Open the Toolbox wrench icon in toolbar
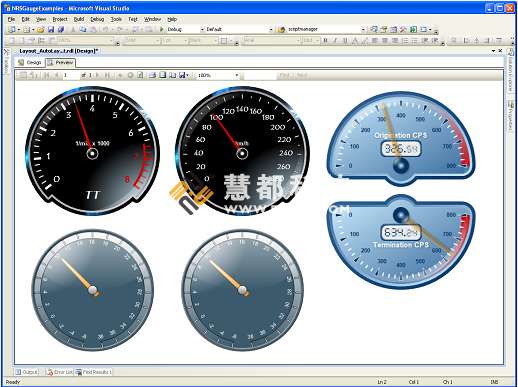This screenshot has width=518, height=387. coord(403,30)
